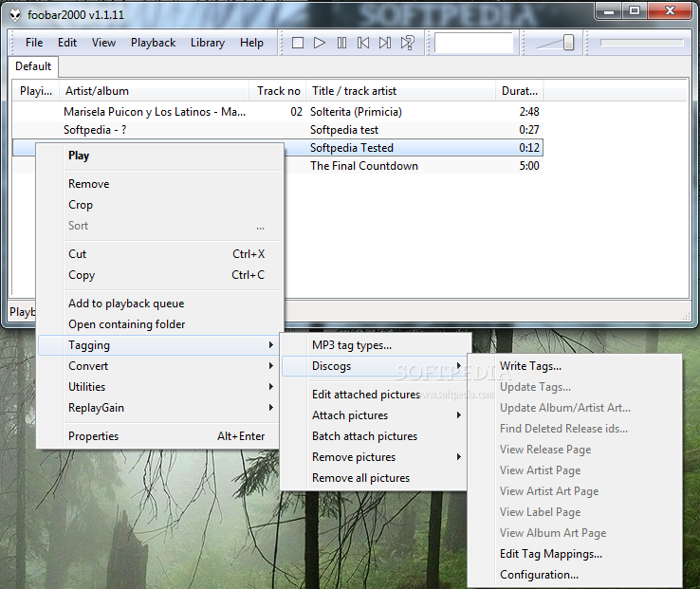Skip to the next track icon
This screenshot has height=589, width=700.
click(385, 43)
